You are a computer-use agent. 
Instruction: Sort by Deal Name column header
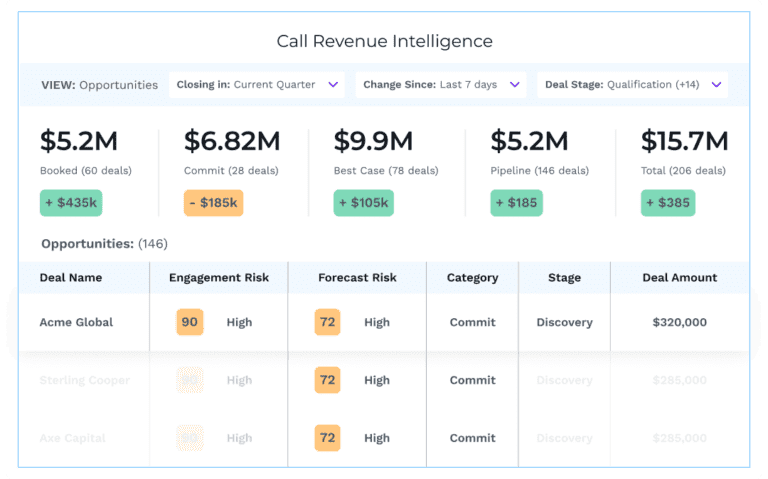(70, 277)
